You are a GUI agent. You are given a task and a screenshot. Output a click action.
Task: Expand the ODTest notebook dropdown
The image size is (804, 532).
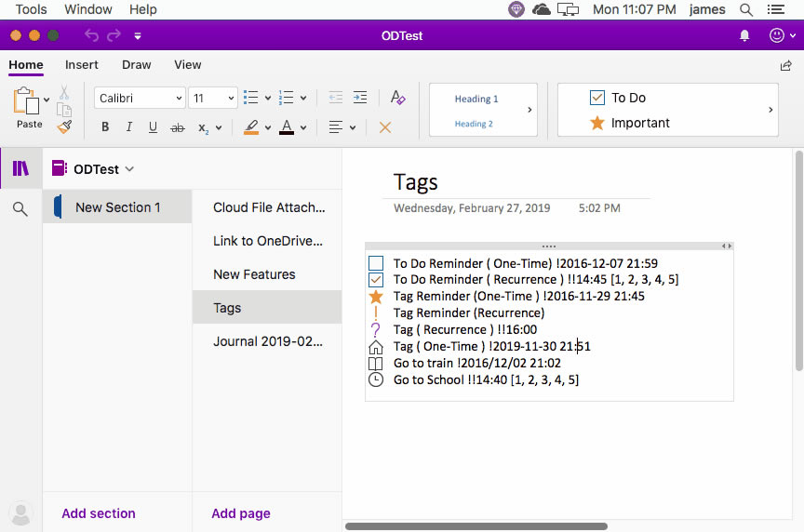coord(129,169)
